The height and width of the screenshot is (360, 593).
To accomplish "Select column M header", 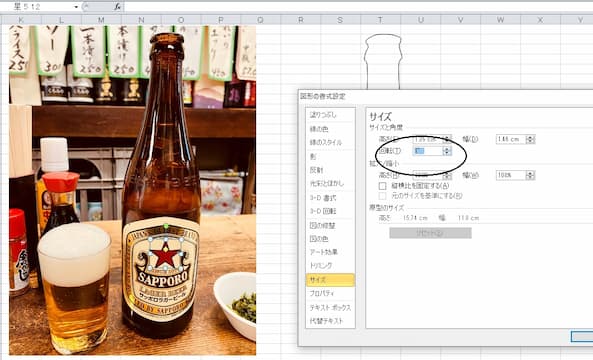I will pos(101,20).
